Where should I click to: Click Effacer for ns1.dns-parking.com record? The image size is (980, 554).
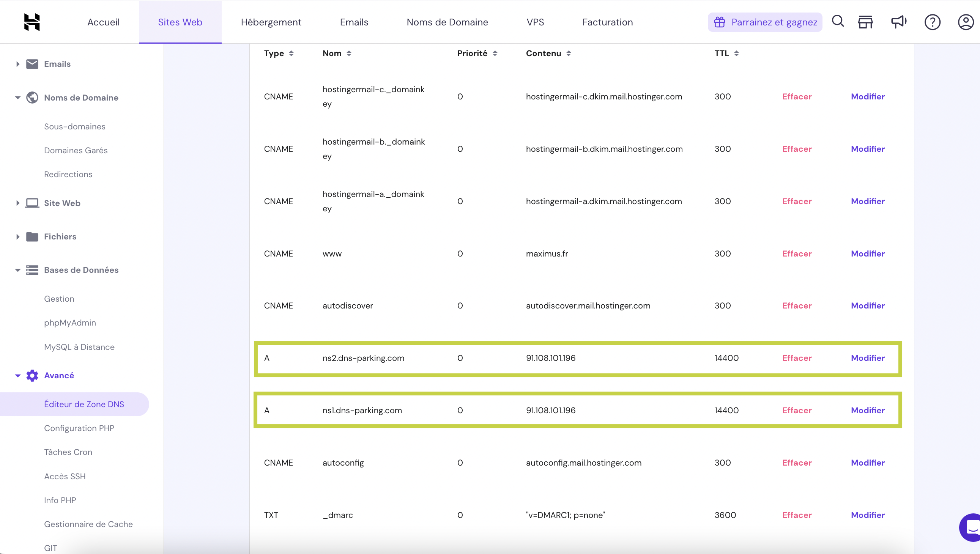[x=797, y=410]
